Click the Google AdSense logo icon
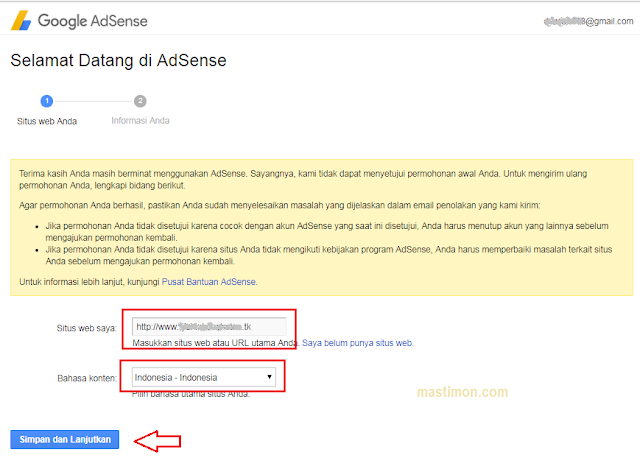 tap(21, 21)
